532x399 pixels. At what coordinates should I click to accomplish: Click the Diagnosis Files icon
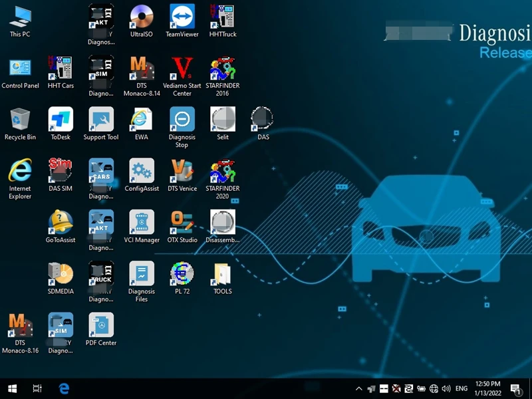[142, 274]
